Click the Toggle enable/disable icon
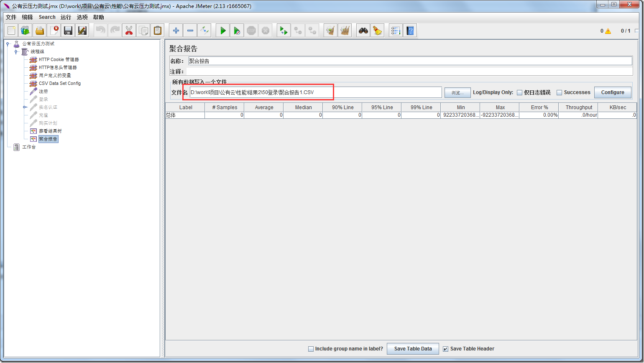This screenshot has height=363, width=644. pos(204,31)
